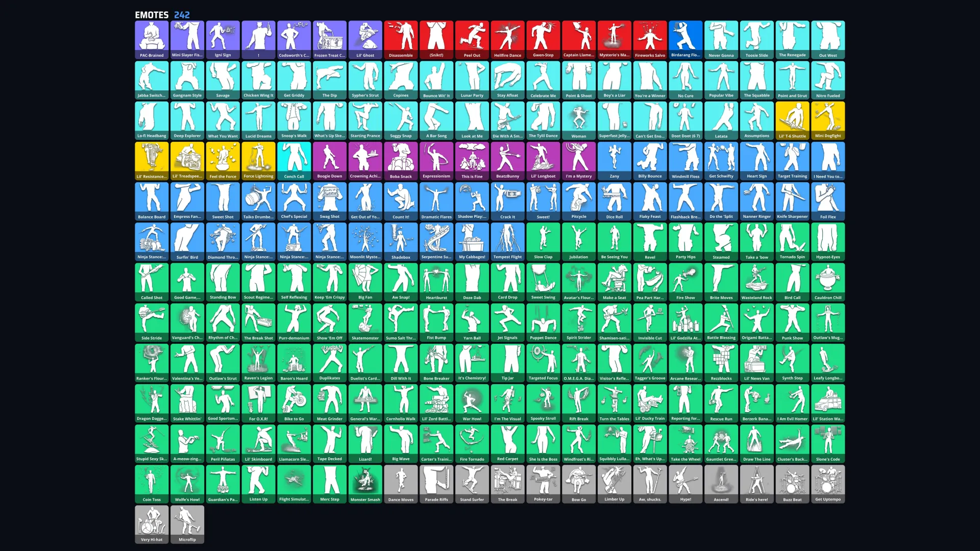Select the Doze Dab emote
980x551 pixels.
click(472, 282)
